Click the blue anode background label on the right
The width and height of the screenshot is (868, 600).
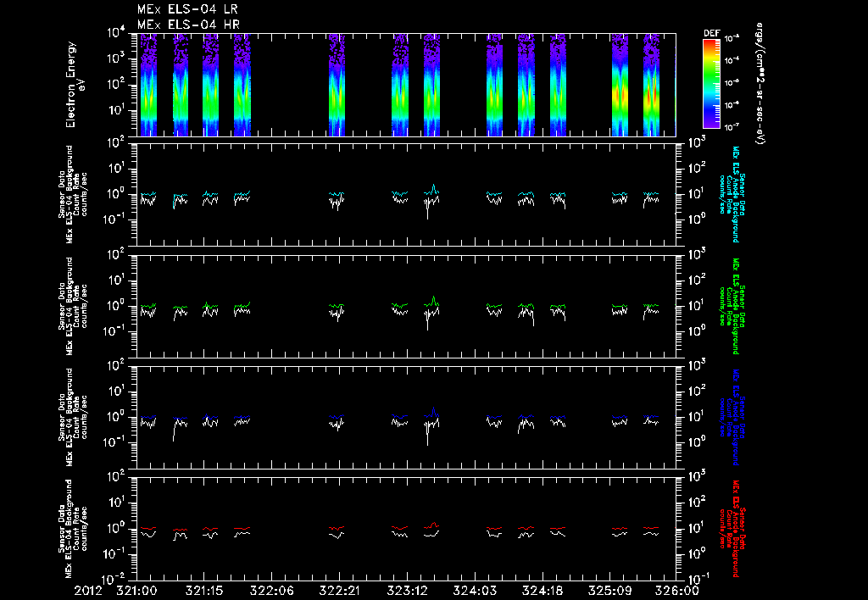click(x=732, y=417)
